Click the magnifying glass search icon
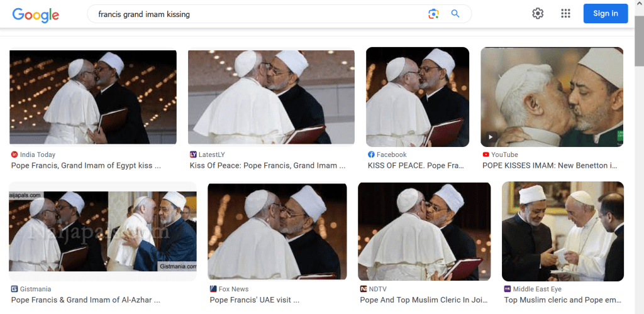 click(455, 14)
